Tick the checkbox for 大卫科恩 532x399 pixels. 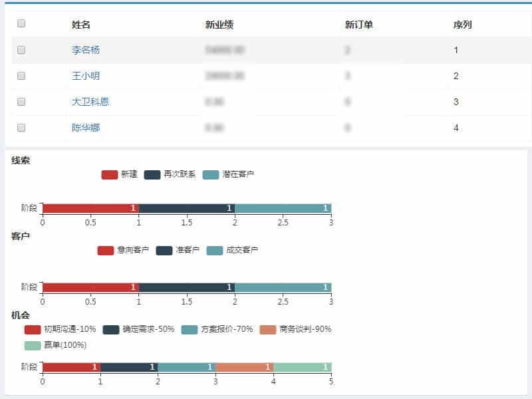point(21,102)
